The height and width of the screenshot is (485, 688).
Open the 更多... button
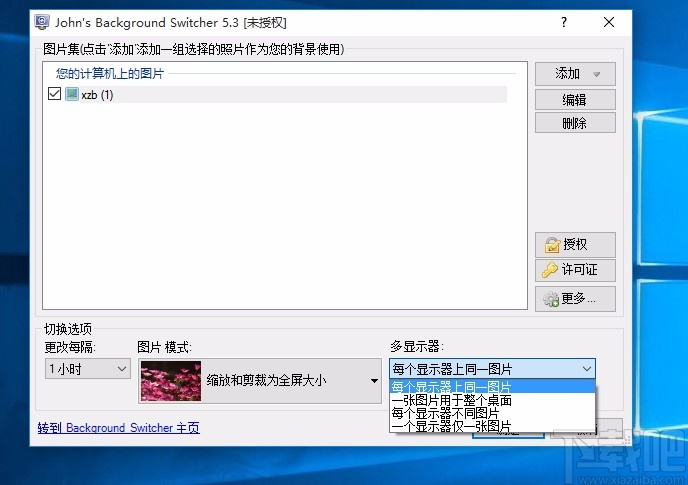point(575,299)
